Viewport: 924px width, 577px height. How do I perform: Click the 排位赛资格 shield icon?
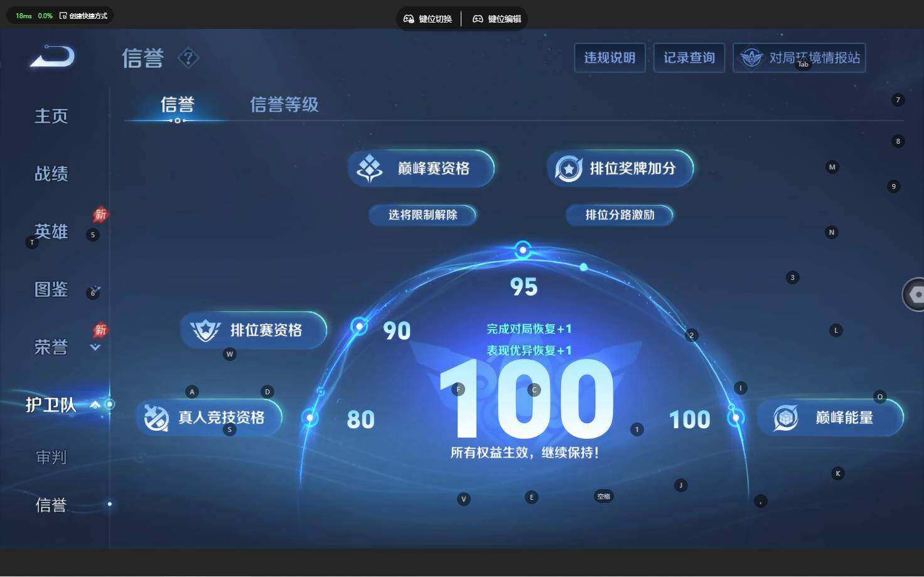tap(205, 330)
